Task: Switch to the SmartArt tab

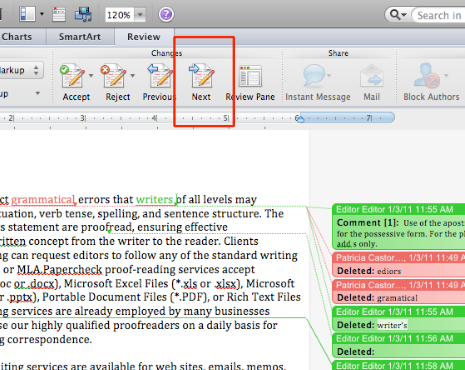Action: click(80, 37)
